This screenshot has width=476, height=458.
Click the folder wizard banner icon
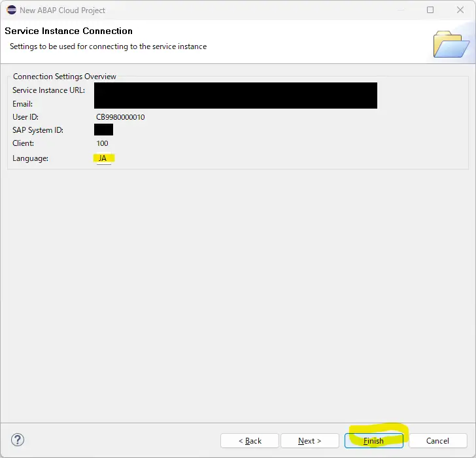451,44
